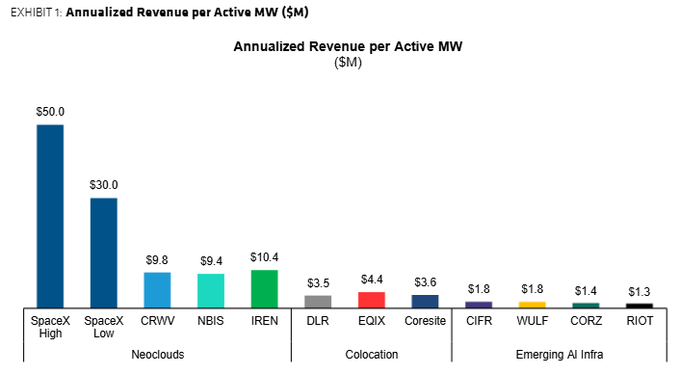Click the SpaceX Low axis label

point(104,327)
